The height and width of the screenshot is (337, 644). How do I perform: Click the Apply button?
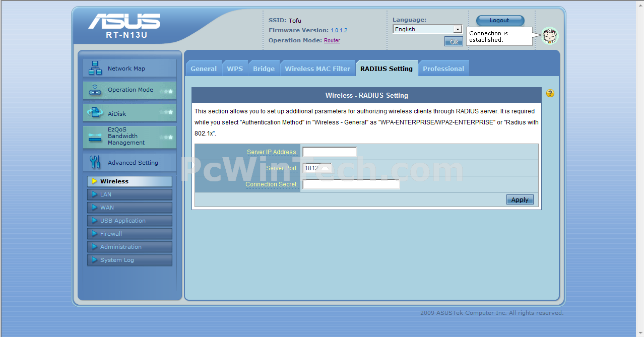[520, 199]
